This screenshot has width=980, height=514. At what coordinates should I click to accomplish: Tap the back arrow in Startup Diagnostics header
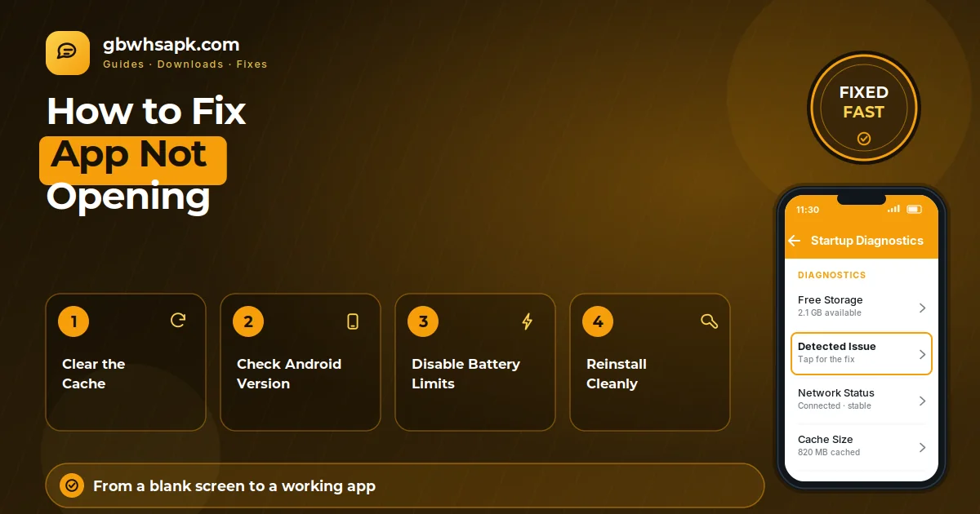tap(794, 241)
